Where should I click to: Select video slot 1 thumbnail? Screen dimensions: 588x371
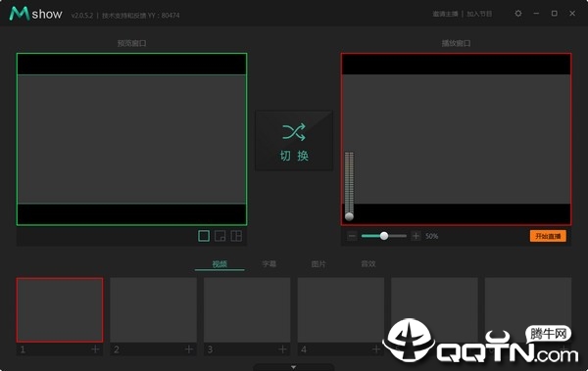click(60, 310)
